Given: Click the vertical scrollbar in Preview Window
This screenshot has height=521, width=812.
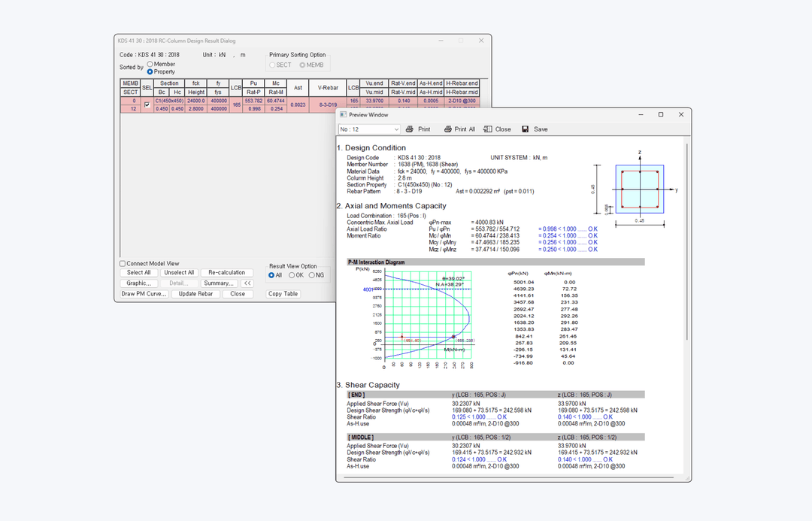Looking at the screenshot, I should (686, 242).
